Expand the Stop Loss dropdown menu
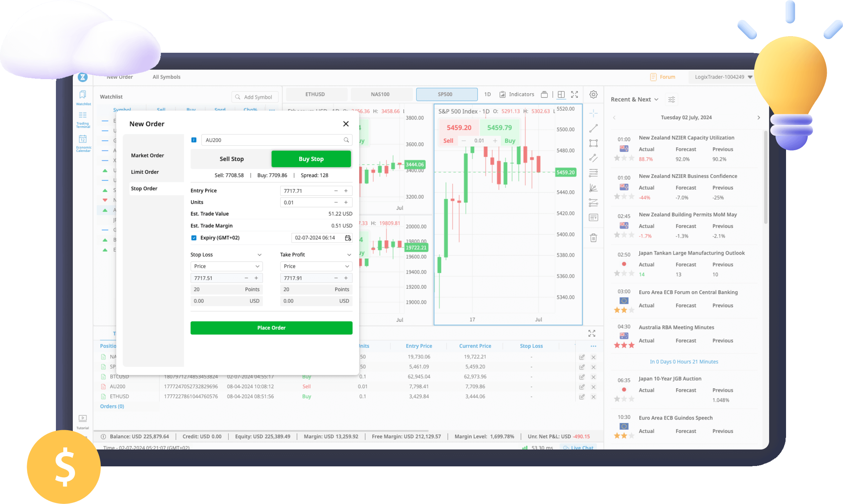Image resolution: width=843 pixels, height=504 pixels. [x=259, y=254]
